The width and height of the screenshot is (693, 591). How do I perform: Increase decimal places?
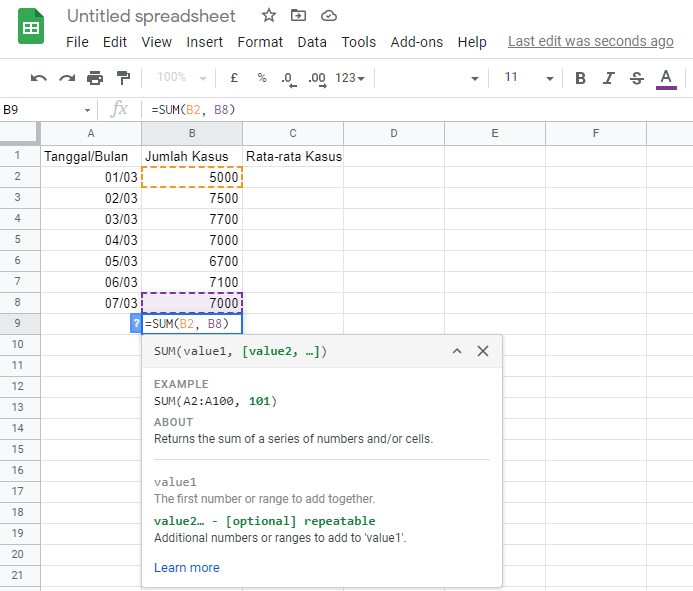[317, 79]
